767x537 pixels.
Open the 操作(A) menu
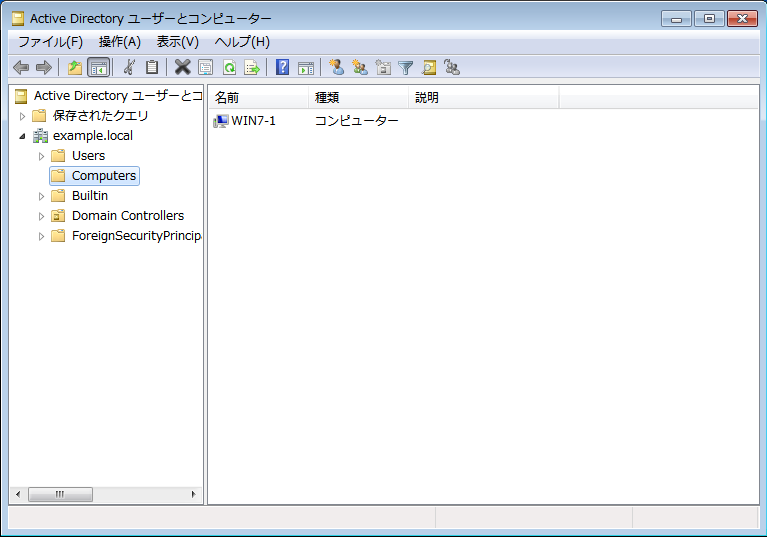pyautogui.click(x=120, y=42)
